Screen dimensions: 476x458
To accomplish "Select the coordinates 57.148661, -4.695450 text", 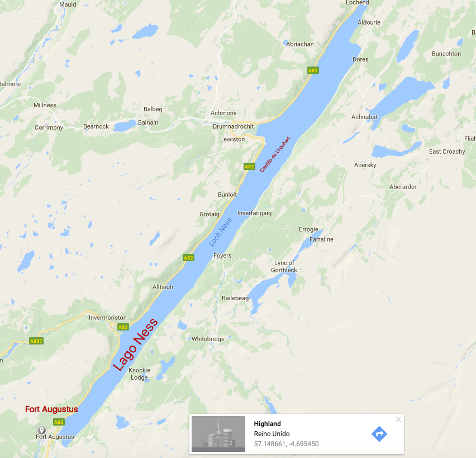I will tap(286, 443).
